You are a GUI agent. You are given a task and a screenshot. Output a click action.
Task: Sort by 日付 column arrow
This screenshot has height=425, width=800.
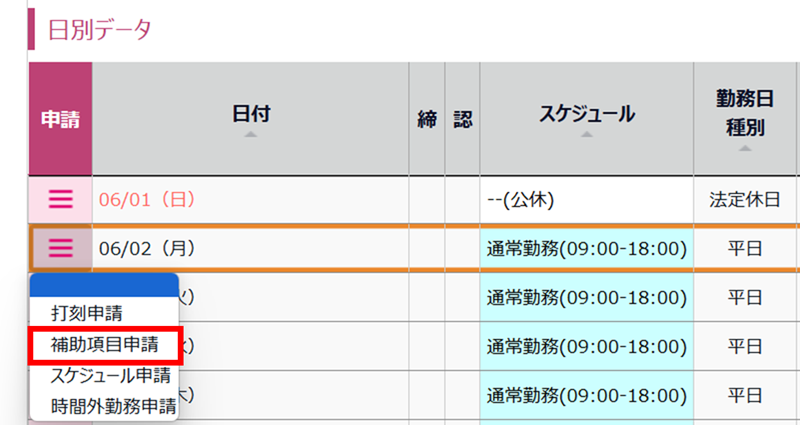point(250,134)
